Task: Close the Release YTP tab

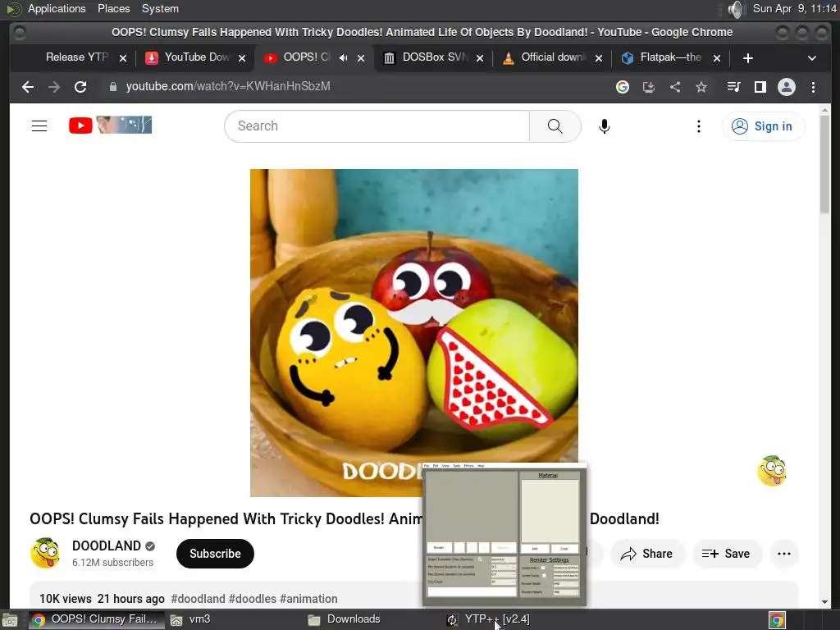Action: pyautogui.click(x=123, y=58)
